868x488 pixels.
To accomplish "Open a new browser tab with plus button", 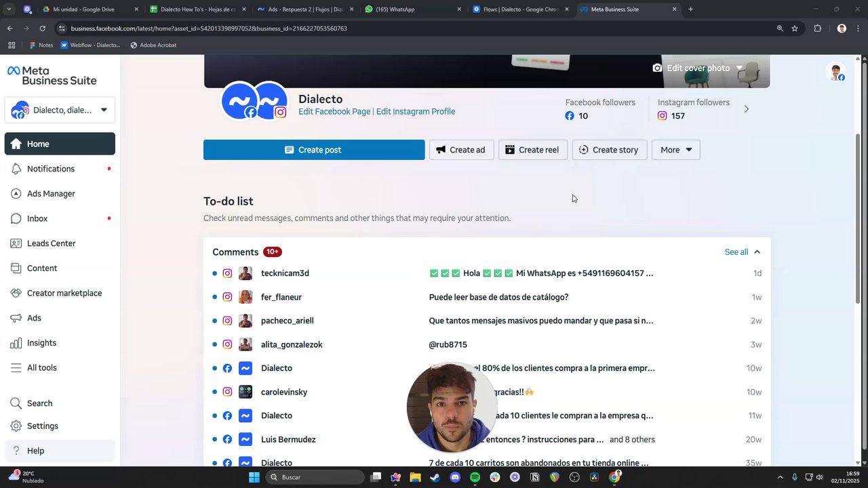I will coord(690,9).
